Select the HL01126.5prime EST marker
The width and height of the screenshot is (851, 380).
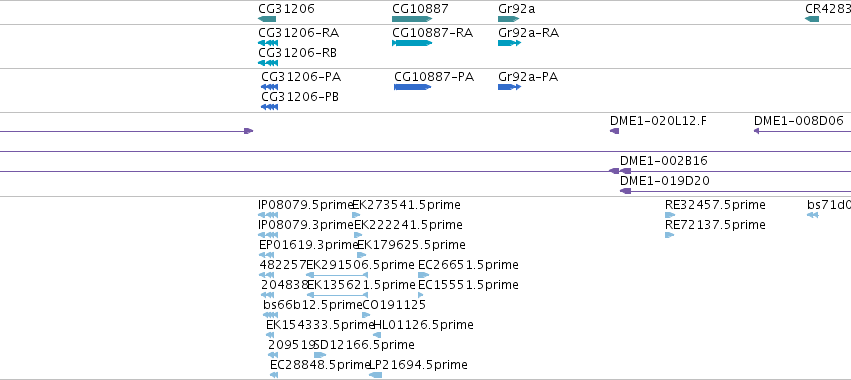point(377,335)
